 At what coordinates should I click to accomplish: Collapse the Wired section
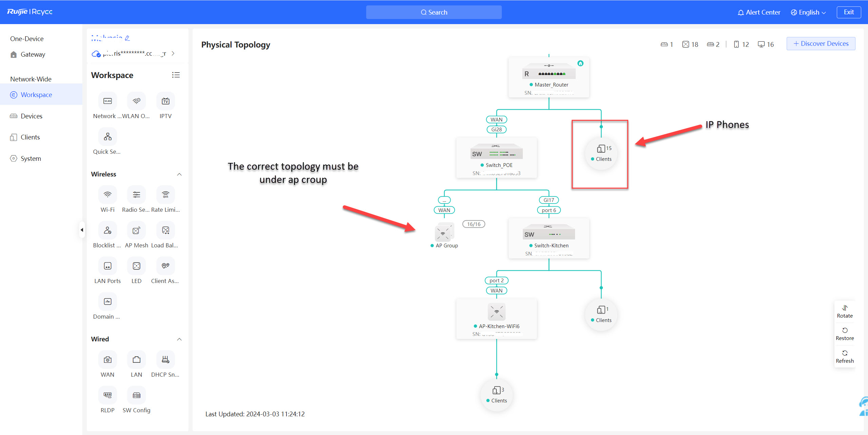[x=179, y=339]
